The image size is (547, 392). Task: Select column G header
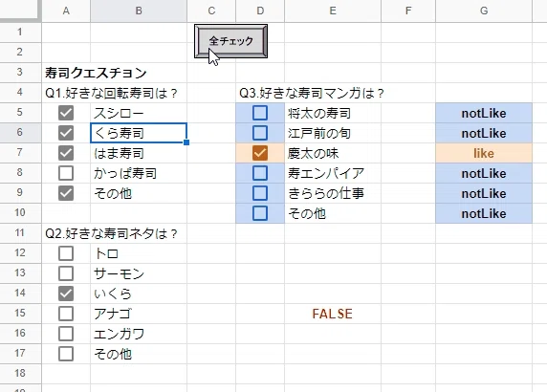click(x=484, y=11)
